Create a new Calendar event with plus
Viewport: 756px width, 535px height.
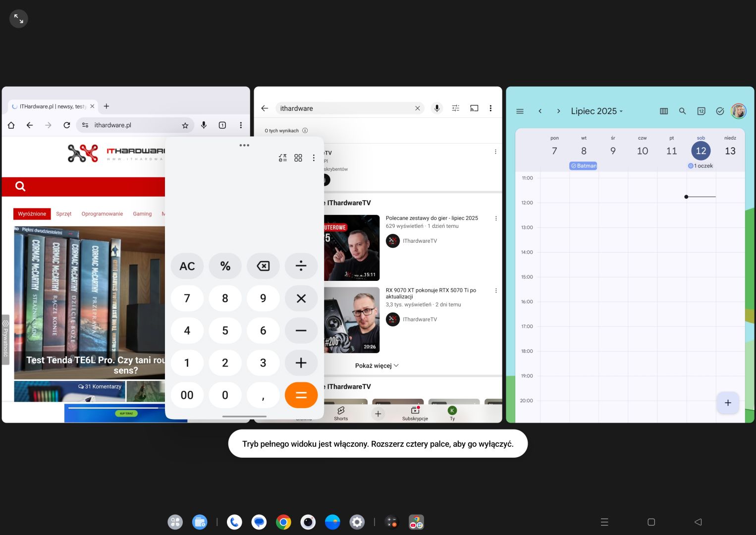click(728, 403)
